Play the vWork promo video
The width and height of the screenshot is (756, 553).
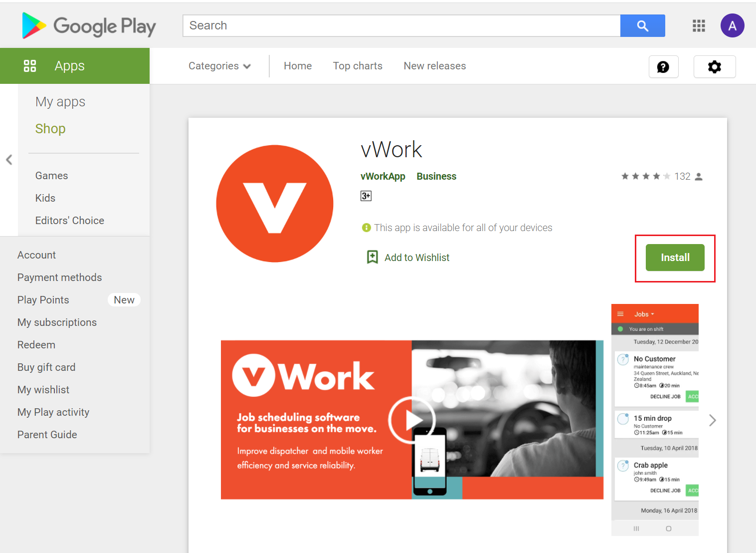pos(412,420)
